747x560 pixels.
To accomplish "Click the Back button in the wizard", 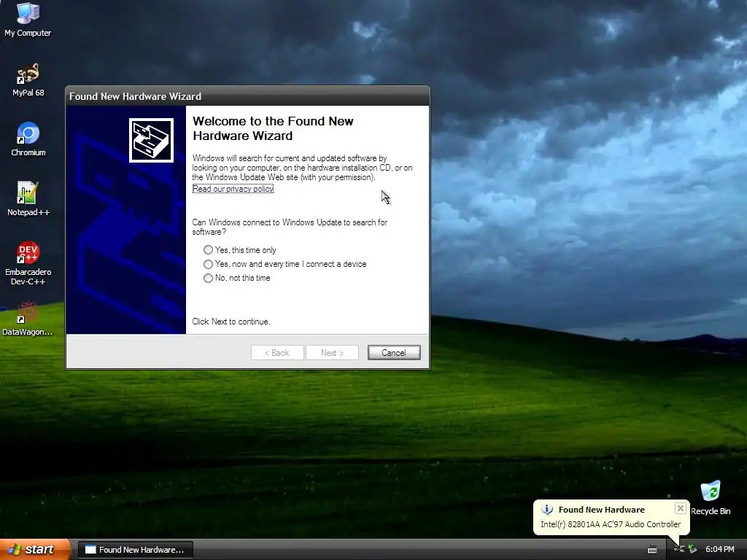I will (277, 352).
